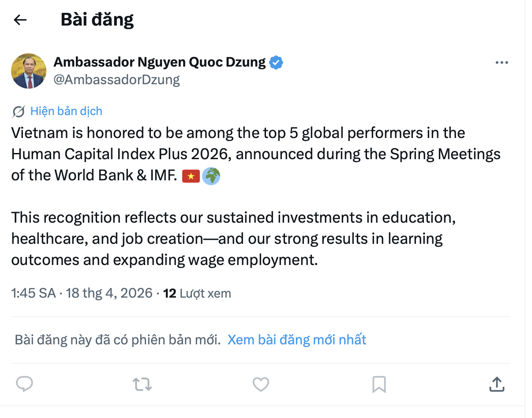Bookmark this post

(379, 384)
